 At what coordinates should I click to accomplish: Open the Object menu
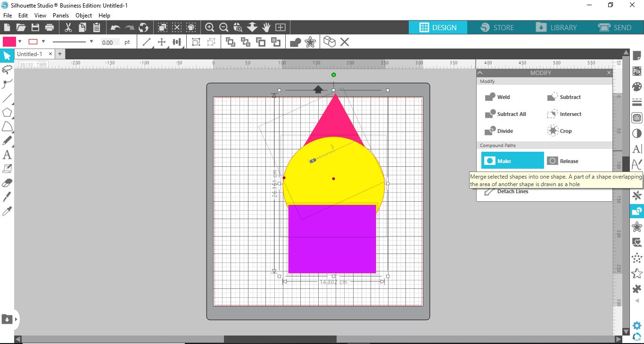[83, 15]
